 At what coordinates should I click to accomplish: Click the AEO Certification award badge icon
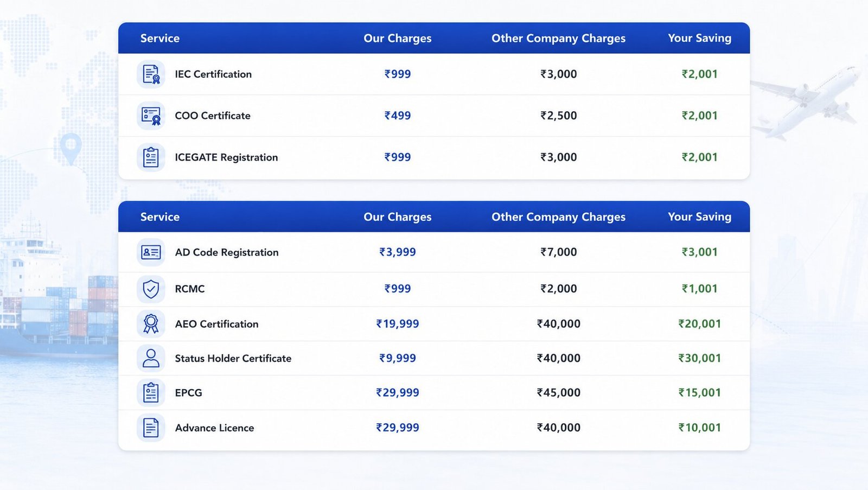151,324
